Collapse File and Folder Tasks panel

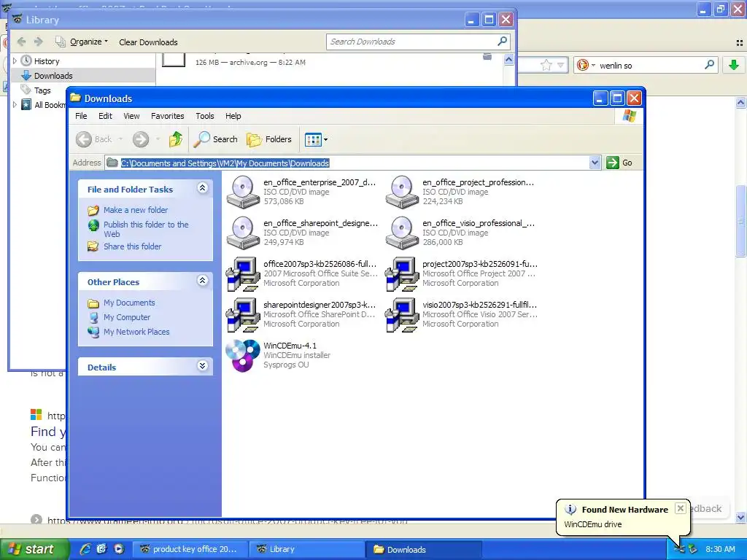[x=203, y=188]
